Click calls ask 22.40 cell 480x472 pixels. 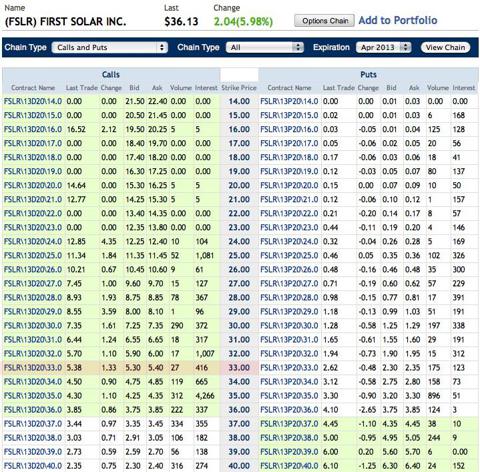(158, 101)
